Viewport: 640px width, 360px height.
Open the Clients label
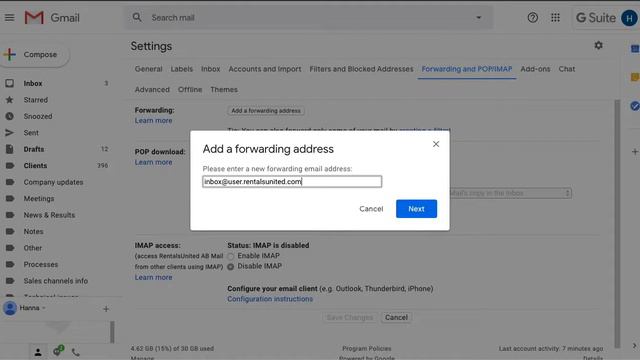(x=35, y=165)
